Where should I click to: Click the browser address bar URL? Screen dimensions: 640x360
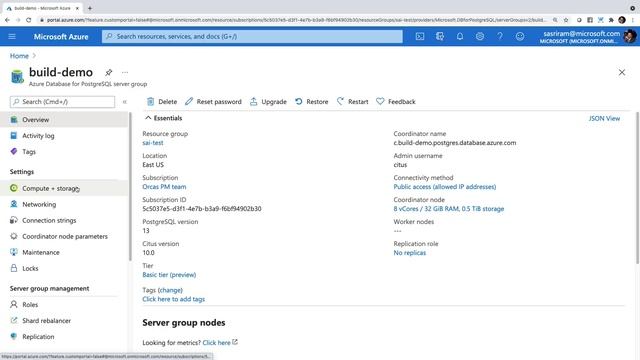[x=296, y=20]
